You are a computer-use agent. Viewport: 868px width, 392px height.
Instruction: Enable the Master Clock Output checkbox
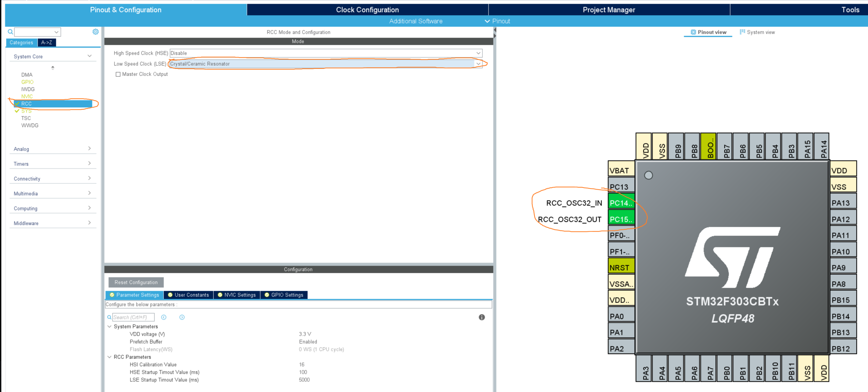click(118, 74)
